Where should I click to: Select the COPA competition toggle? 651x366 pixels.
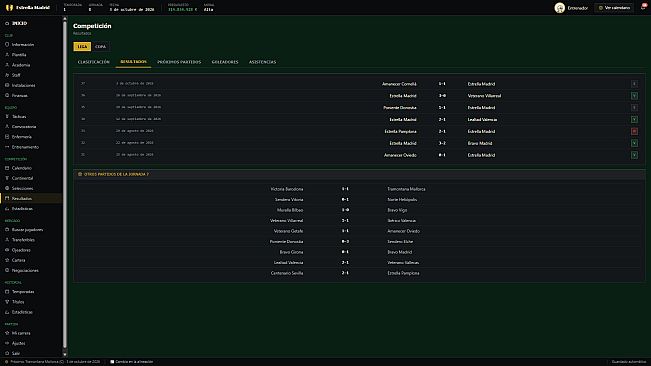tap(100, 46)
